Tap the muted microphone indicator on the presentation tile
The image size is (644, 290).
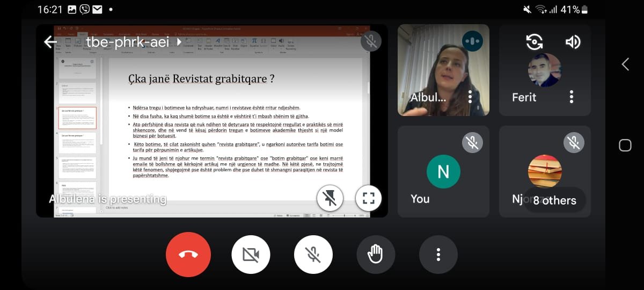pyautogui.click(x=371, y=41)
